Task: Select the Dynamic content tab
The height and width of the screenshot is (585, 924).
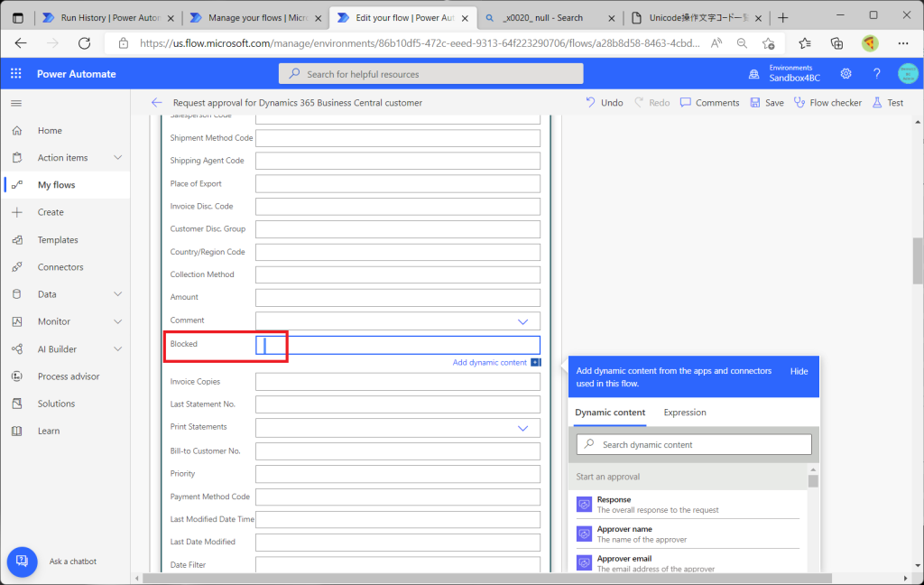Action: point(610,413)
